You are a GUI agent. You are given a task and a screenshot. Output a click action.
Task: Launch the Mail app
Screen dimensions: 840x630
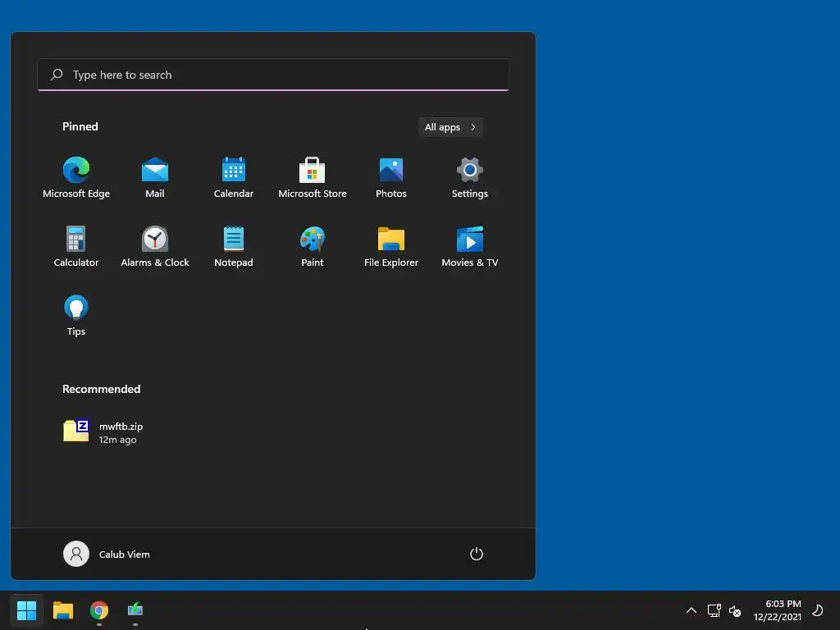click(x=155, y=178)
